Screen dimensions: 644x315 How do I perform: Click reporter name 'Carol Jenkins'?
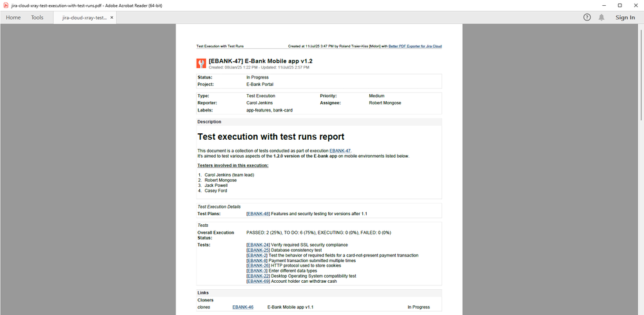260,103
